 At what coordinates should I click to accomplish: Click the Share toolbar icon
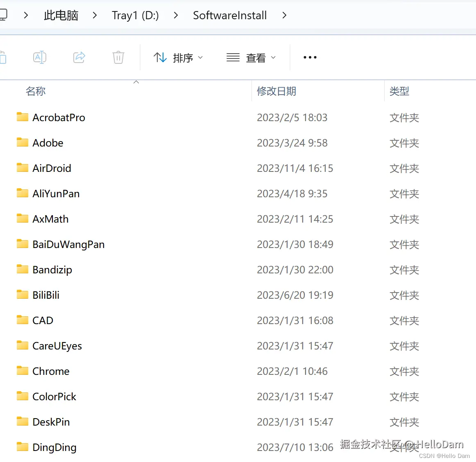[x=79, y=57]
